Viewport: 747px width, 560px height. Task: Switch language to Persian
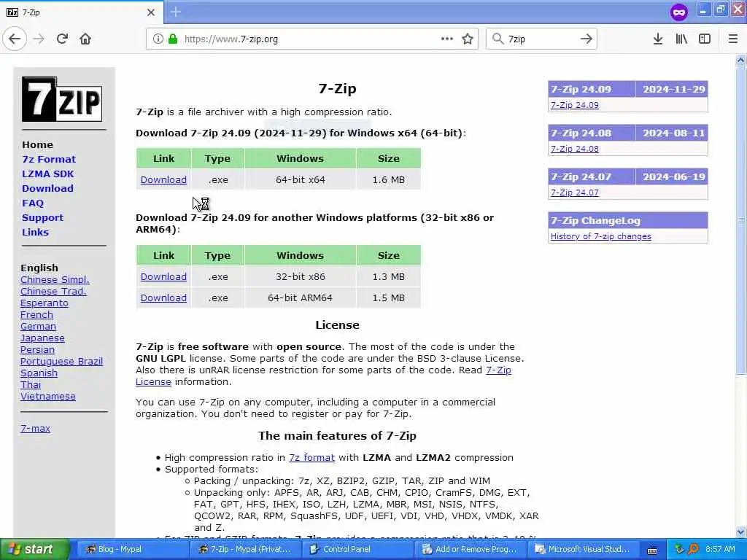[37, 350]
